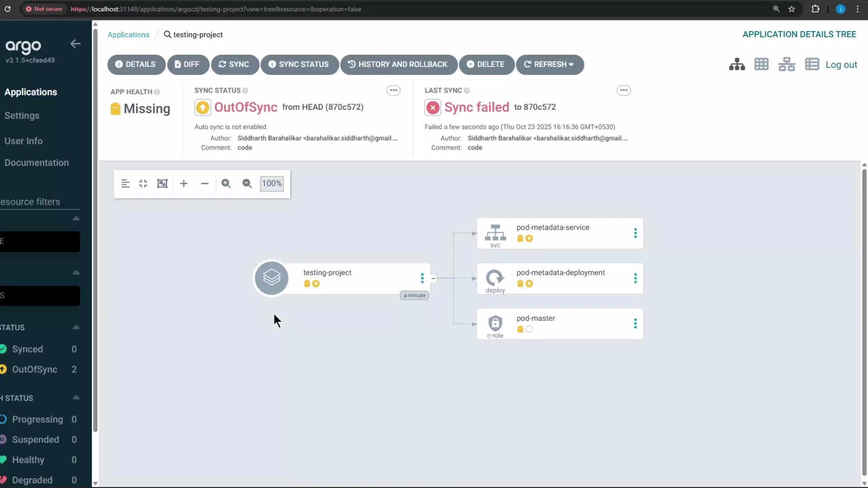The image size is (868, 488).
Task: Click the Sync button
Action: coord(235,65)
